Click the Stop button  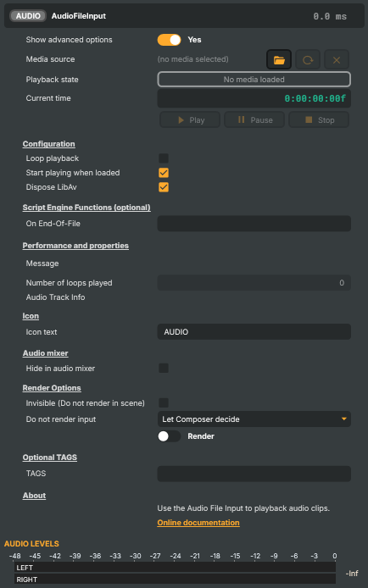tap(319, 120)
